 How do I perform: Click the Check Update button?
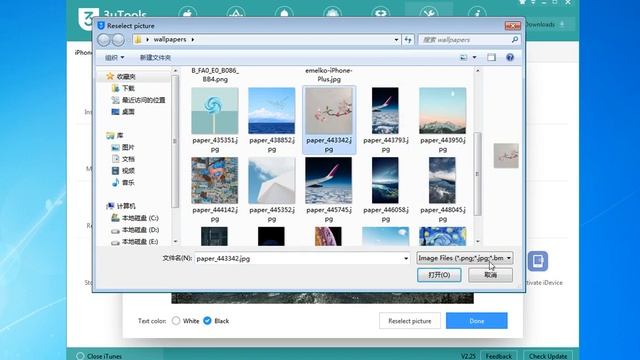548,356
